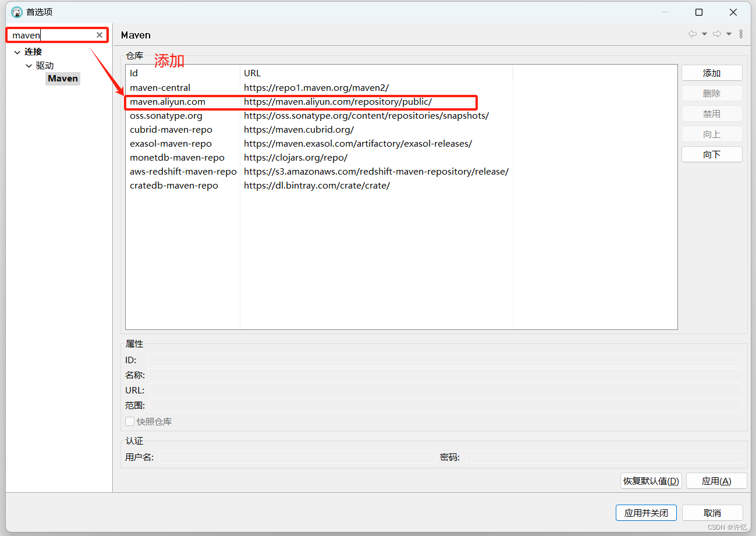Click the clojars.org/repo URL cell

click(296, 157)
